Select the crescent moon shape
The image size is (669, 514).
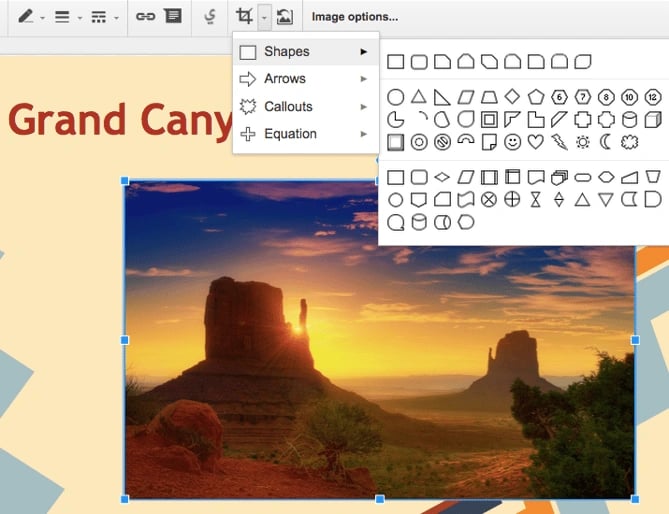click(605, 142)
